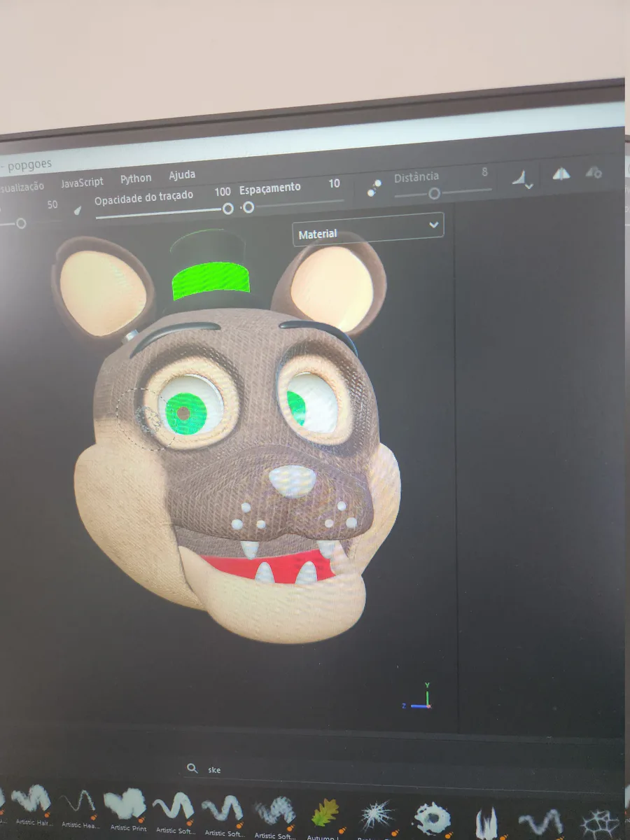Adjust the Distância slider handle
Viewport: 630px width, 840px height.
[435, 193]
